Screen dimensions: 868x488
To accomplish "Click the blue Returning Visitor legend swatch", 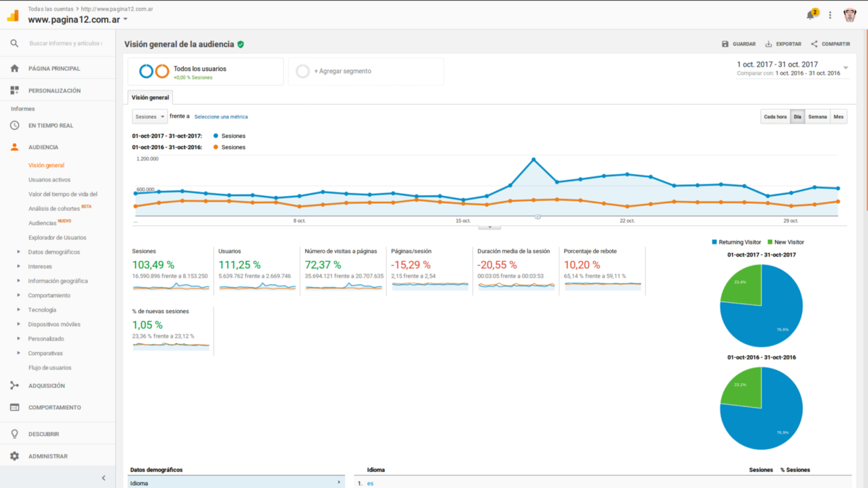I will pos(715,241).
